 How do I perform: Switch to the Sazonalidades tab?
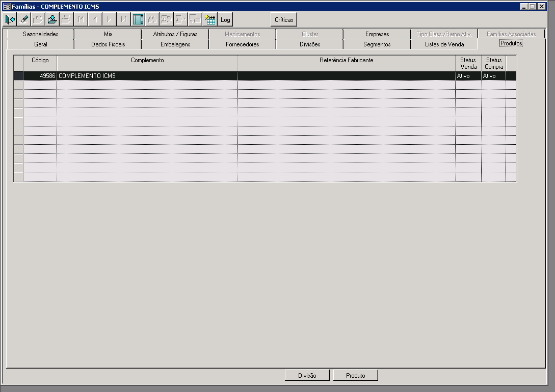(41, 34)
